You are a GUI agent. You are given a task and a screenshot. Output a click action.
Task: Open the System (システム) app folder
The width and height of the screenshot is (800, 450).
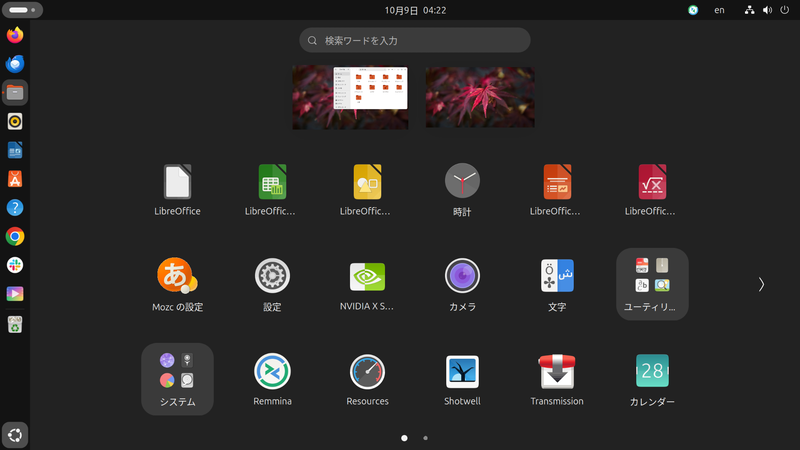pyautogui.click(x=177, y=379)
